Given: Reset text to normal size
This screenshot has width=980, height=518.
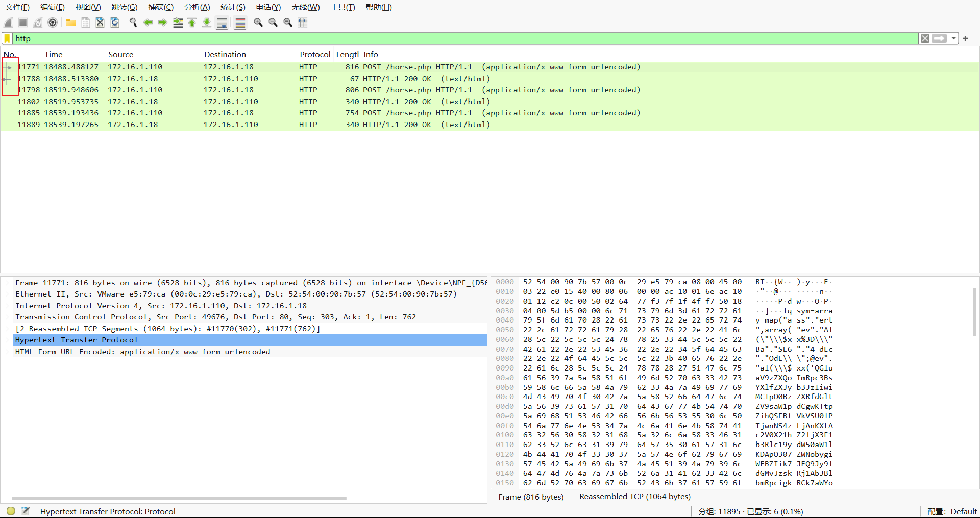Looking at the screenshot, I should pyautogui.click(x=288, y=22).
